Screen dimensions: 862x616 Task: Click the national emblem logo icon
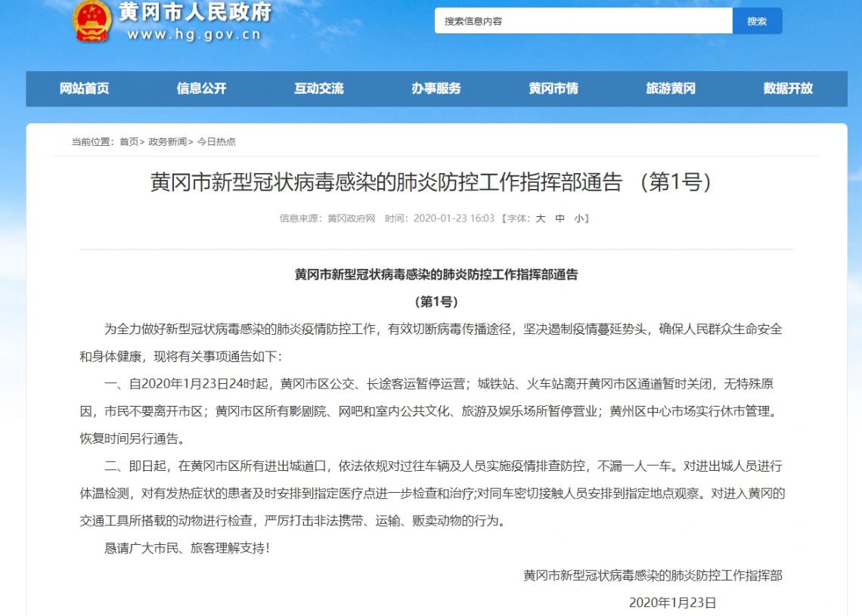click(92, 21)
